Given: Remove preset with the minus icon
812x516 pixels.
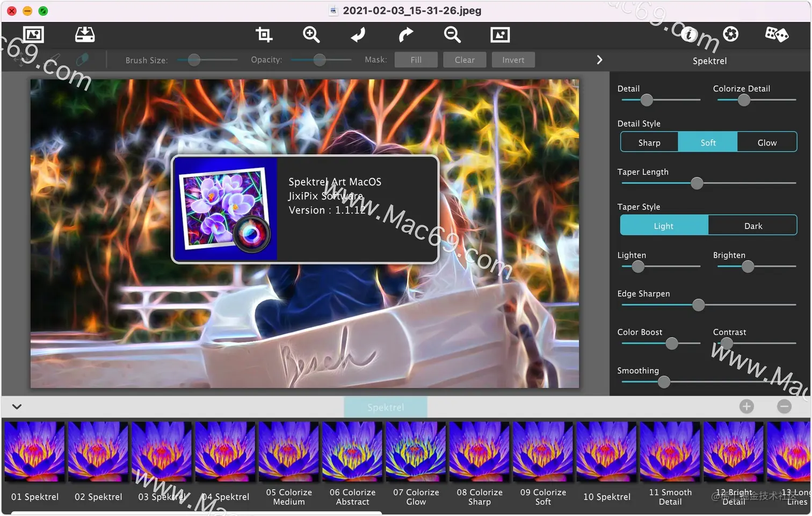Looking at the screenshot, I should pos(784,407).
